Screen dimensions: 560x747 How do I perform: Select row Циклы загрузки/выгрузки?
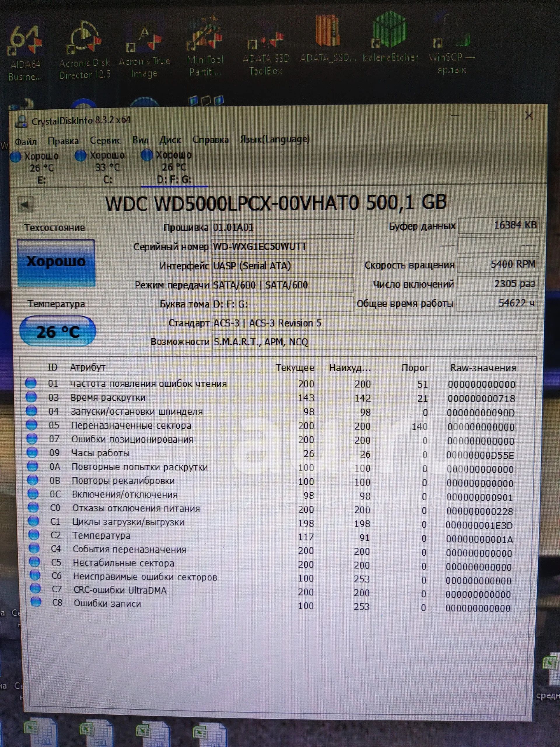pos(270,523)
